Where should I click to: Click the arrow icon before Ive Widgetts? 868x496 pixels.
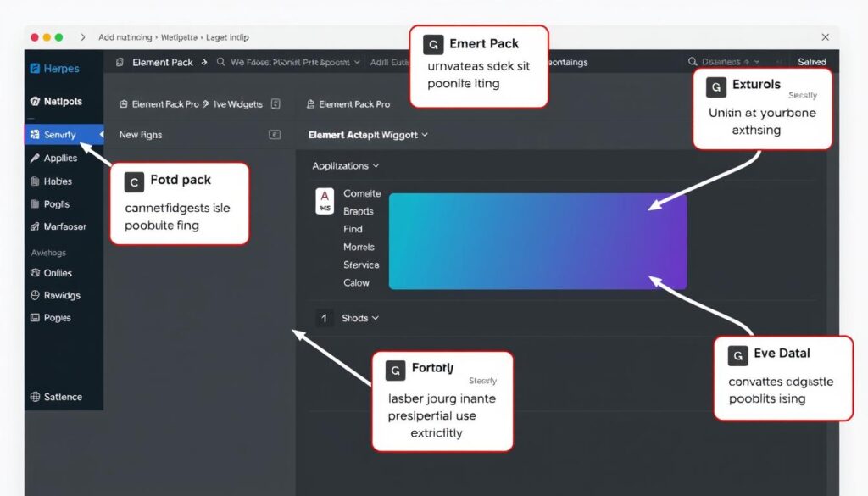pyautogui.click(x=206, y=104)
